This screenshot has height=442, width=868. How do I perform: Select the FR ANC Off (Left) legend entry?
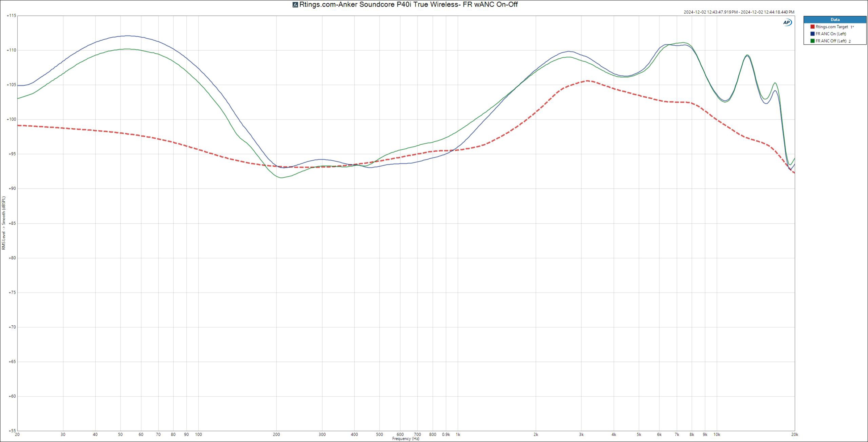[x=831, y=41]
